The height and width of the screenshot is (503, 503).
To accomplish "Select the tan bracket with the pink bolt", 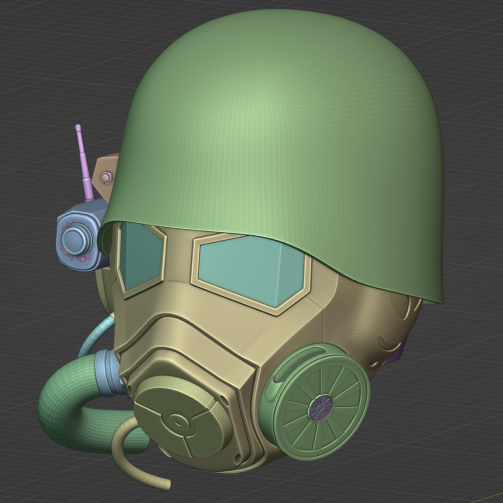I will point(106,177).
